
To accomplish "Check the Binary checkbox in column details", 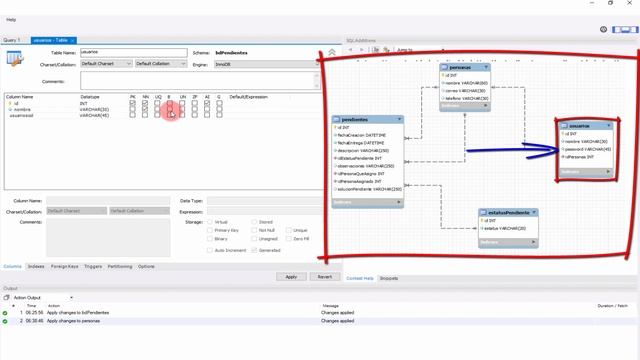I will click(x=210, y=239).
